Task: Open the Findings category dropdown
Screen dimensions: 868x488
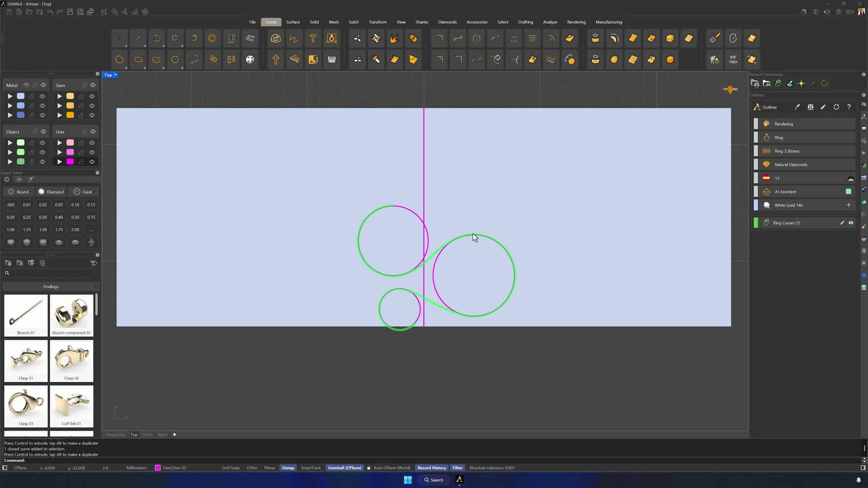Action: coord(51,287)
